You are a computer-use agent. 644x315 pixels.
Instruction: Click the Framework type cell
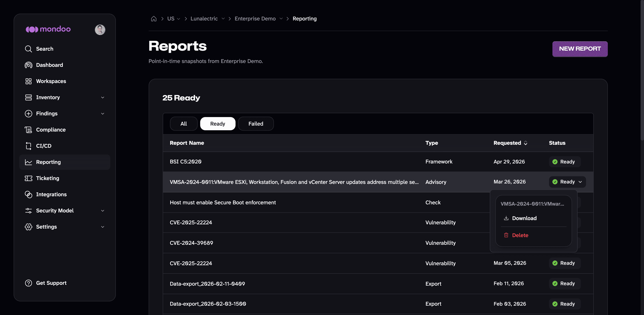(439, 162)
